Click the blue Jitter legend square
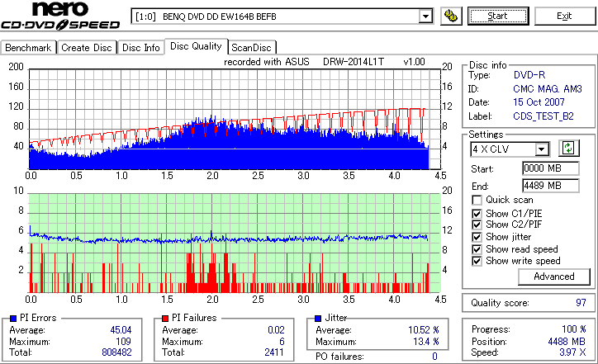 318,319
